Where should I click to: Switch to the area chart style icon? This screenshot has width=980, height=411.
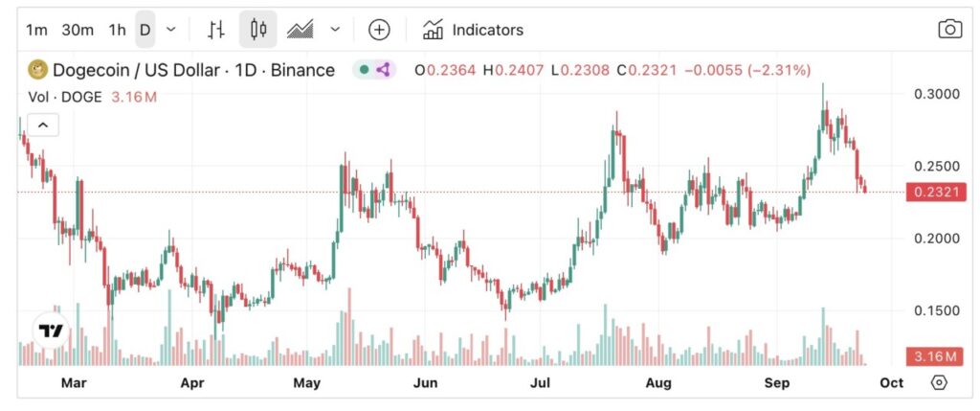[x=301, y=30]
